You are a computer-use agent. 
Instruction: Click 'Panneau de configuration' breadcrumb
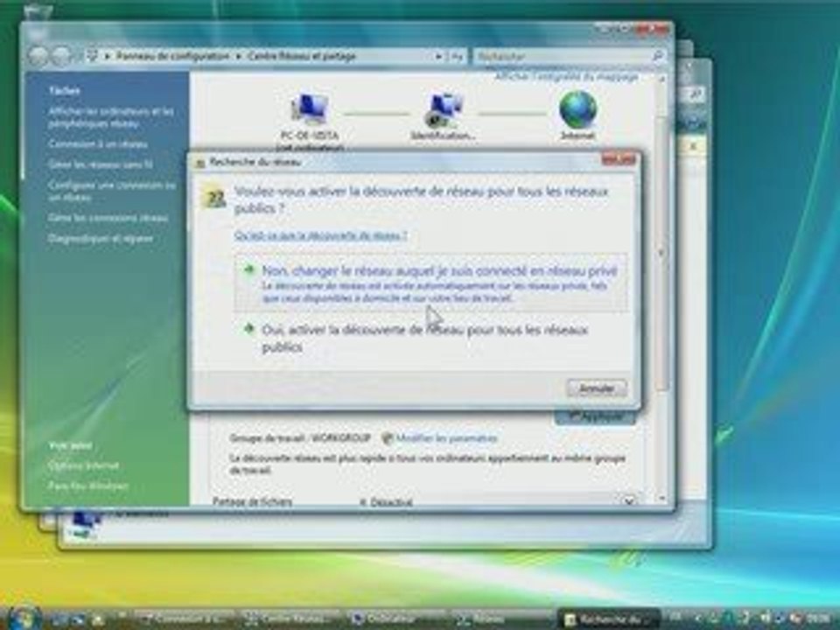[172, 56]
